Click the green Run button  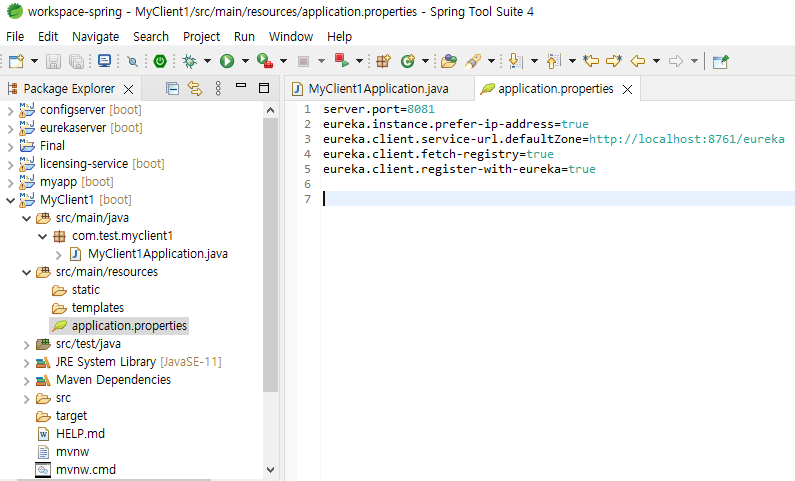[x=227, y=61]
